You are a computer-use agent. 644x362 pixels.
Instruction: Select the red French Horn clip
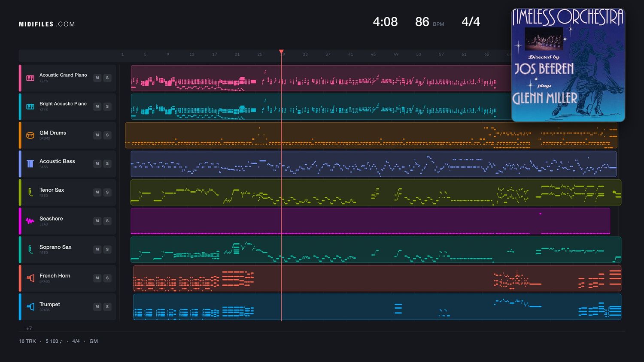point(377,278)
